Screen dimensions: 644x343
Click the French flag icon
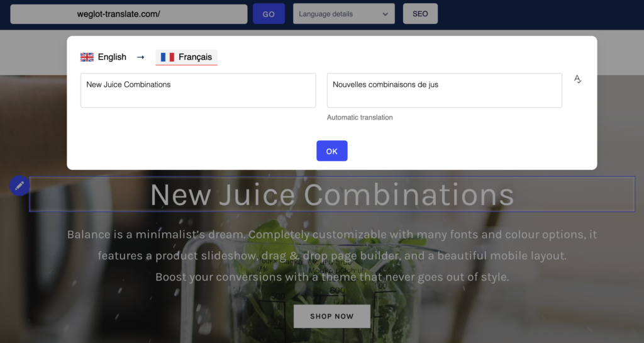[x=167, y=57]
